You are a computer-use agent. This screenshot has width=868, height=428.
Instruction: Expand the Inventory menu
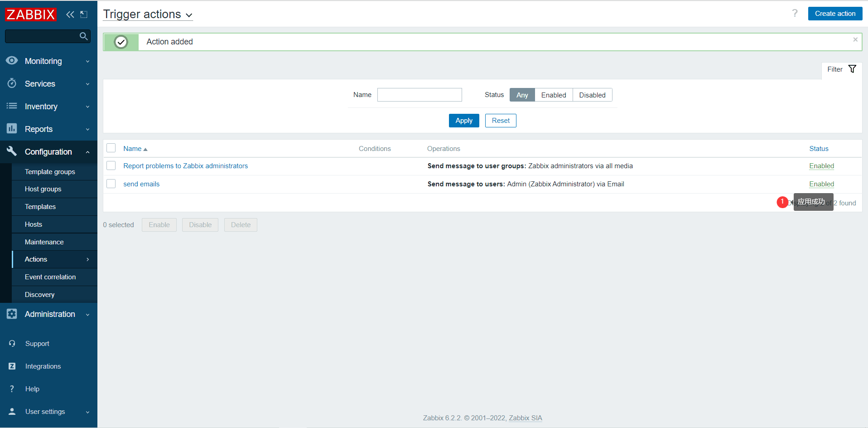(87, 107)
